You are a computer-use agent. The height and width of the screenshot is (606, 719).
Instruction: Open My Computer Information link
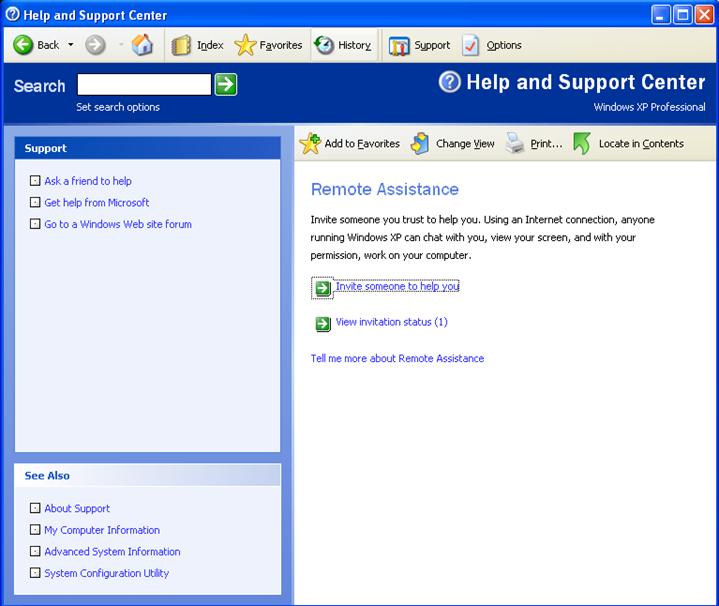(102, 530)
